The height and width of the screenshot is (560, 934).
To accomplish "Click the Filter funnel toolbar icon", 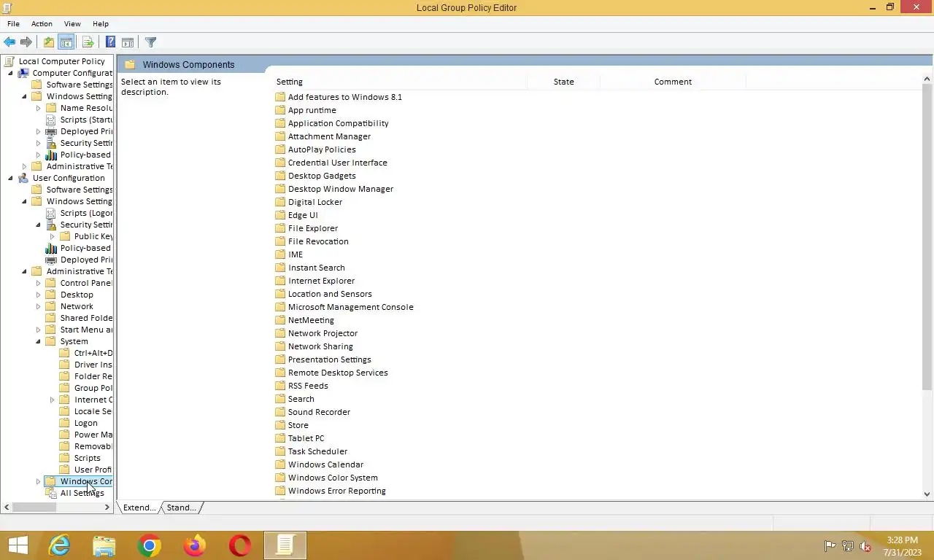I will point(150,42).
